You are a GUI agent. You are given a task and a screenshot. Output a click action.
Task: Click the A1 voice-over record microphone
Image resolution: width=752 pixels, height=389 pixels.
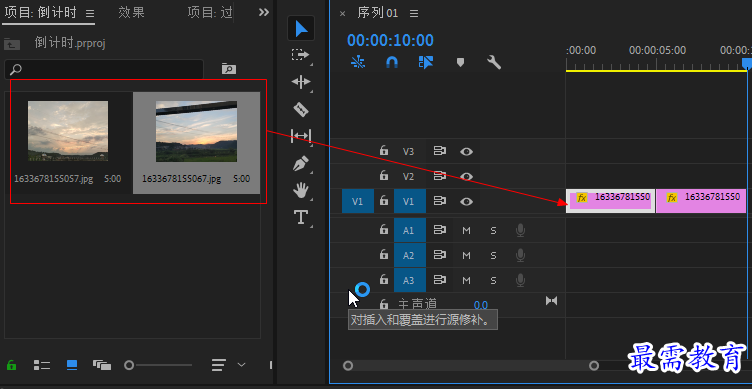coord(520,230)
